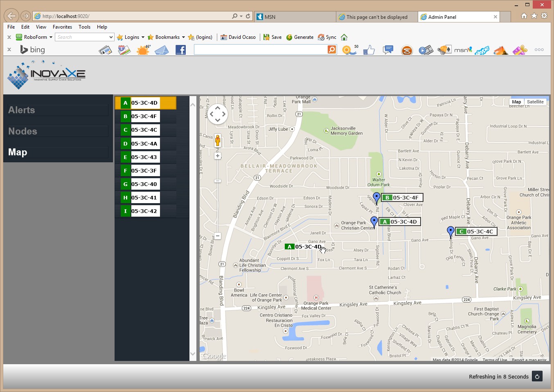This screenshot has width=554, height=392.
Task: Open the browser Home icon
Action: (x=524, y=16)
